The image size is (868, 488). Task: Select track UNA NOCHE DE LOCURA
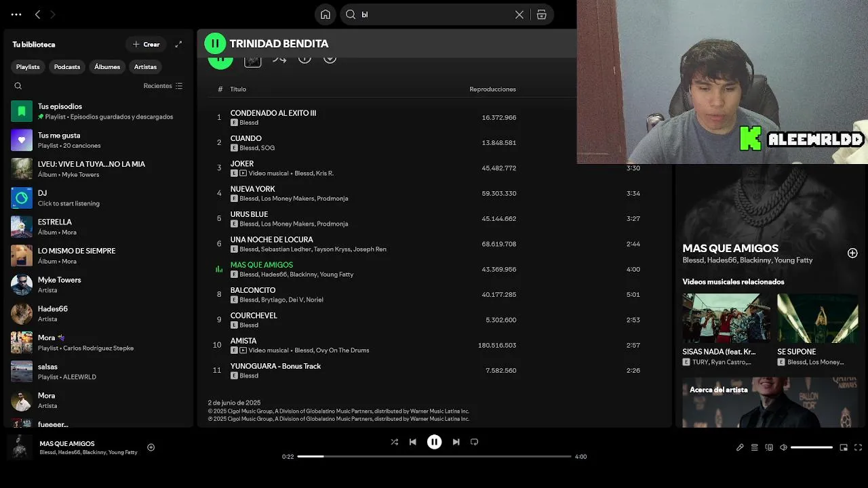click(271, 240)
